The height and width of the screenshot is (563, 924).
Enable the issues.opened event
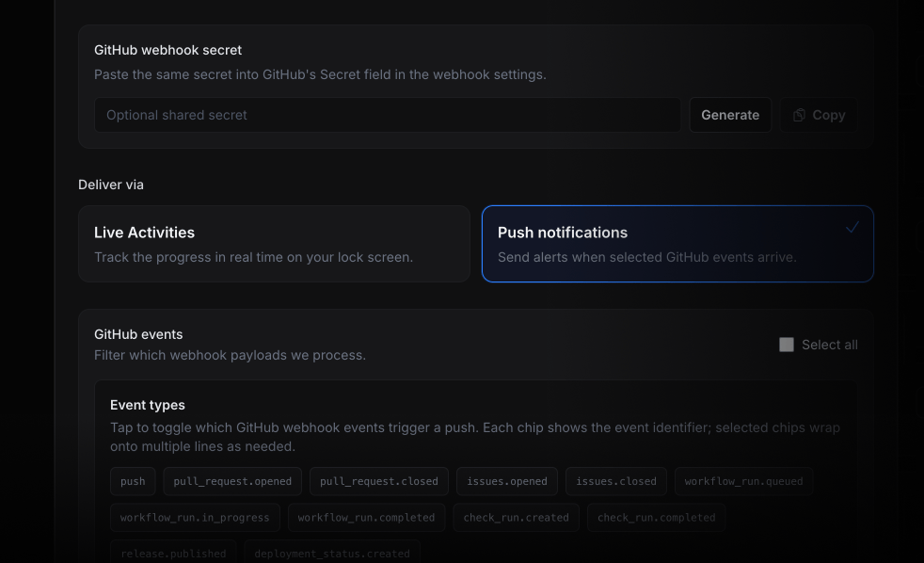click(x=507, y=481)
